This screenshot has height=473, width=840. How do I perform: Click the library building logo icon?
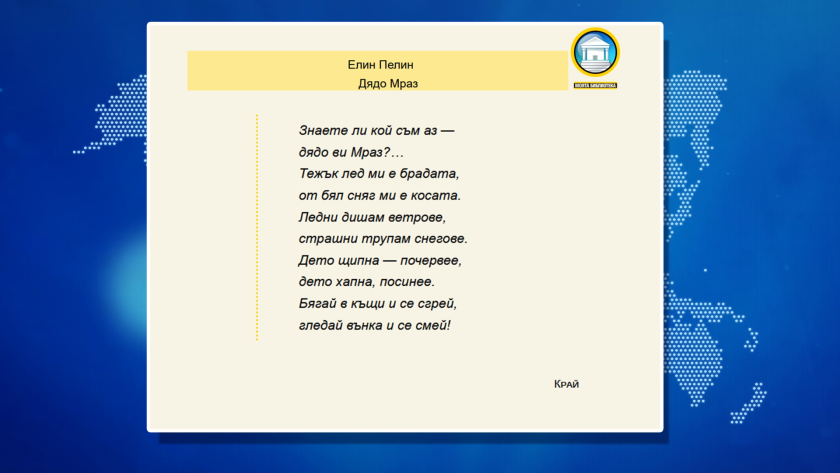594,53
